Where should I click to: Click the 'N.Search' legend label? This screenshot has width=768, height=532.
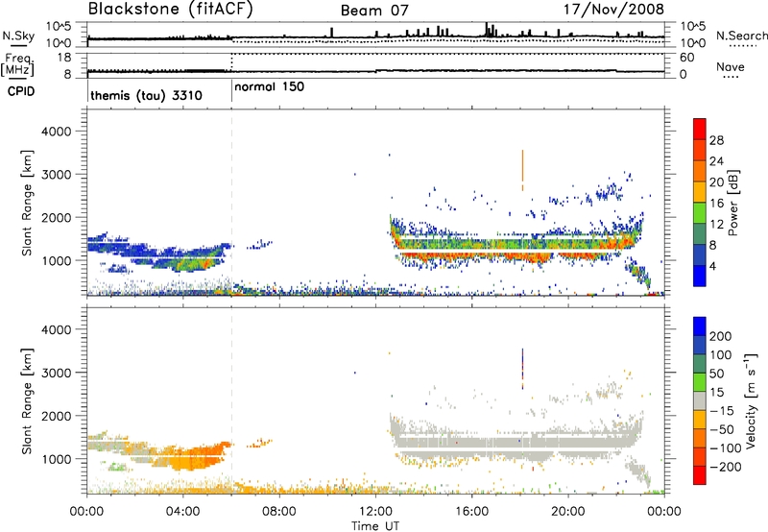[742, 36]
